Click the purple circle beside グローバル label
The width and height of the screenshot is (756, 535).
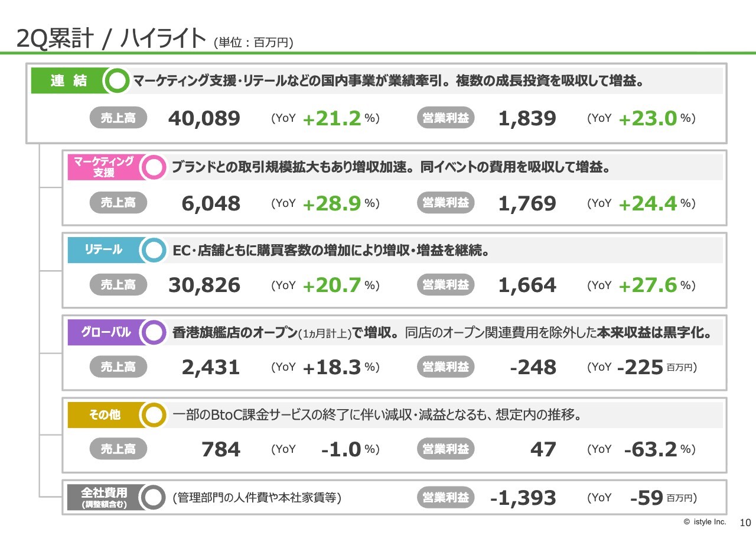click(x=154, y=332)
